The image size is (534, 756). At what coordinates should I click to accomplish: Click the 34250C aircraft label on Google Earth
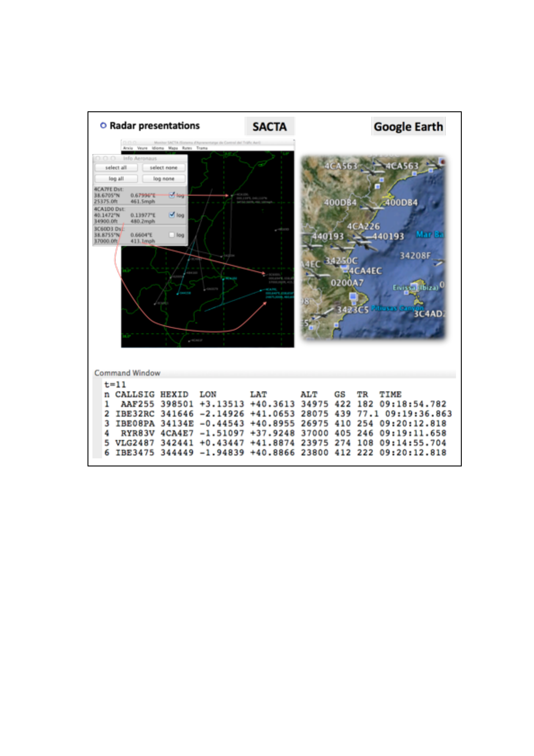[x=341, y=260]
